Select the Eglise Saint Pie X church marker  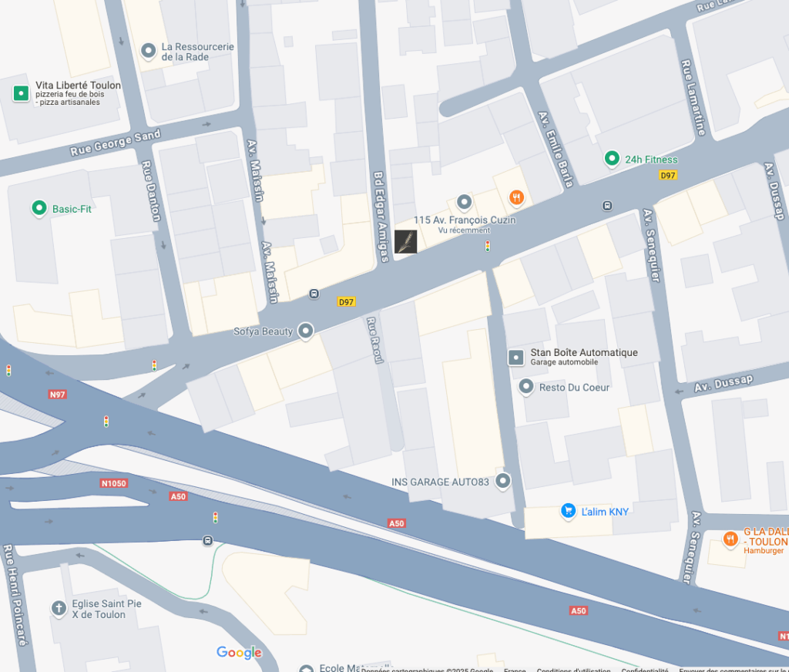pos(59,608)
